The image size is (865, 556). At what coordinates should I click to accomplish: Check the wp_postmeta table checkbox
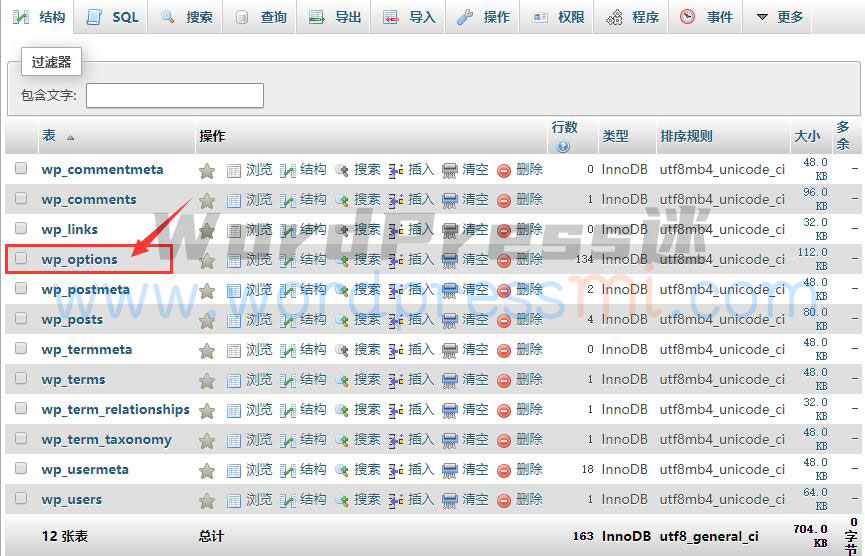pos(21,288)
